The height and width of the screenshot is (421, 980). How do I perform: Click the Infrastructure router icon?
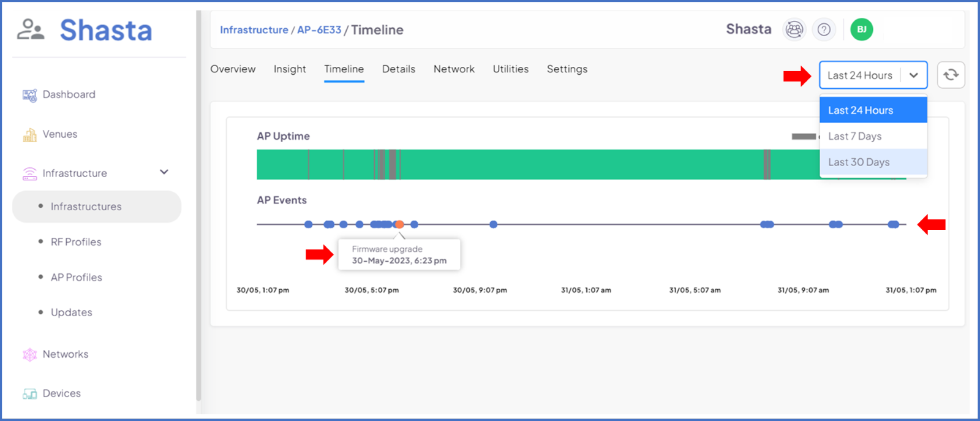click(29, 174)
